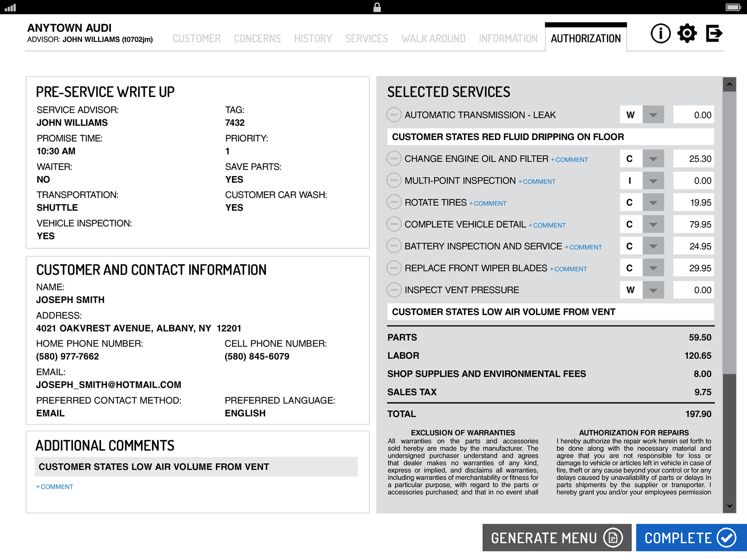Screen dimensions: 747x560
Task: Edit price 25.30 for oil change
Action: 693,159
